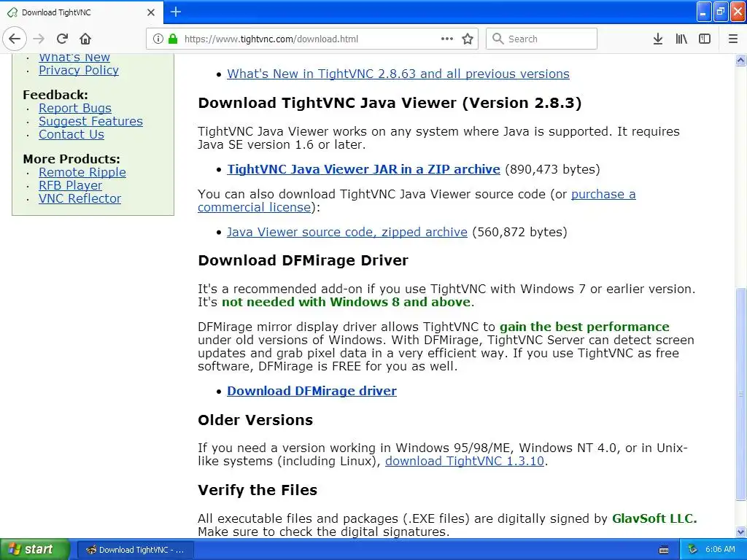
Task: Click the keyboard icon in the taskbar
Action: [664, 550]
